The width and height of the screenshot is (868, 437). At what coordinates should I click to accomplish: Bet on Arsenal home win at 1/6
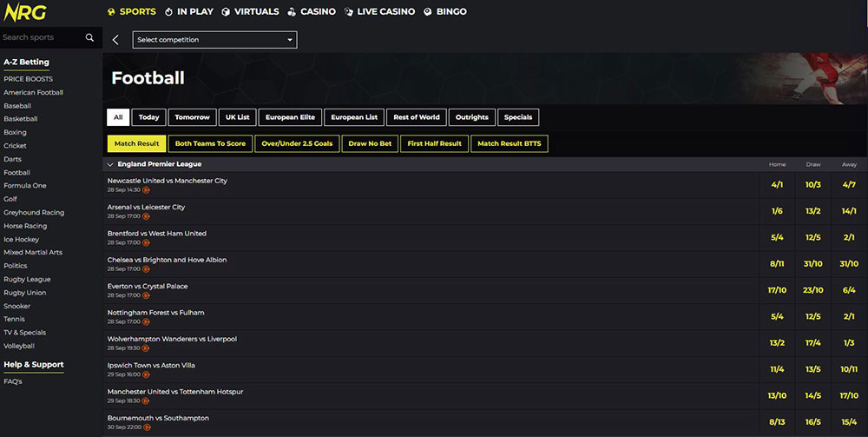click(777, 211)
